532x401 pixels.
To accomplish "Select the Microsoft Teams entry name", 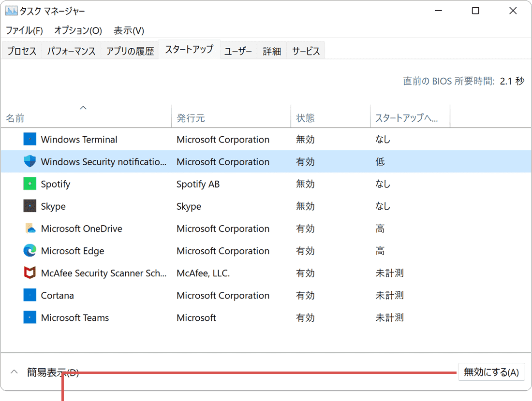I will (x=74, y=317).
